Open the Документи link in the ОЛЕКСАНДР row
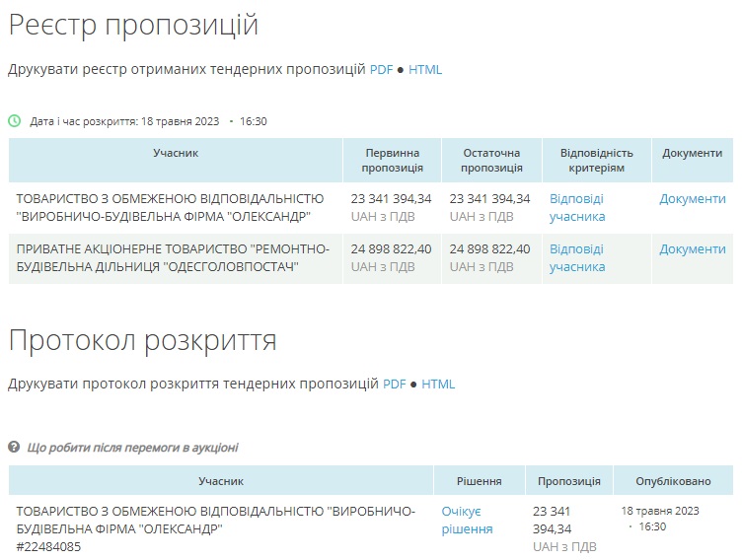Screen dimensions: 742x560 tap(692, 199)
